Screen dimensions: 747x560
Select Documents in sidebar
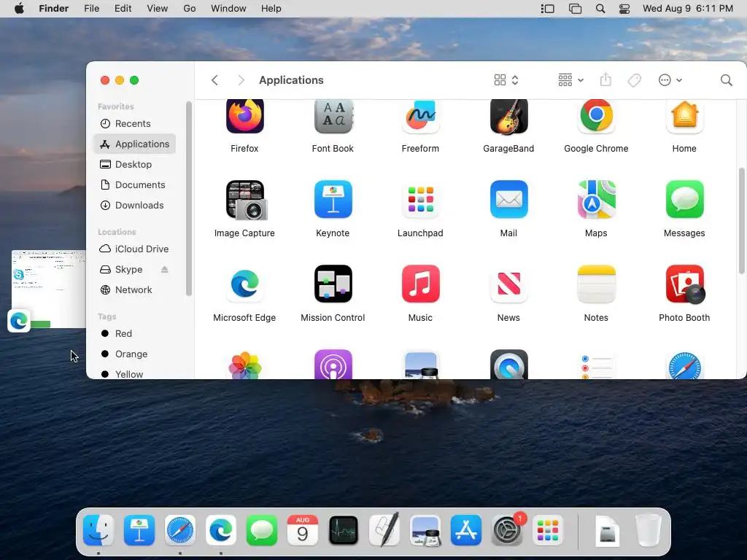135,184
